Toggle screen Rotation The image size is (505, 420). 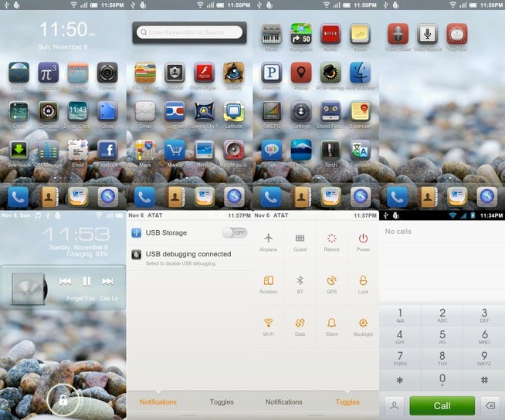(268, 285)
